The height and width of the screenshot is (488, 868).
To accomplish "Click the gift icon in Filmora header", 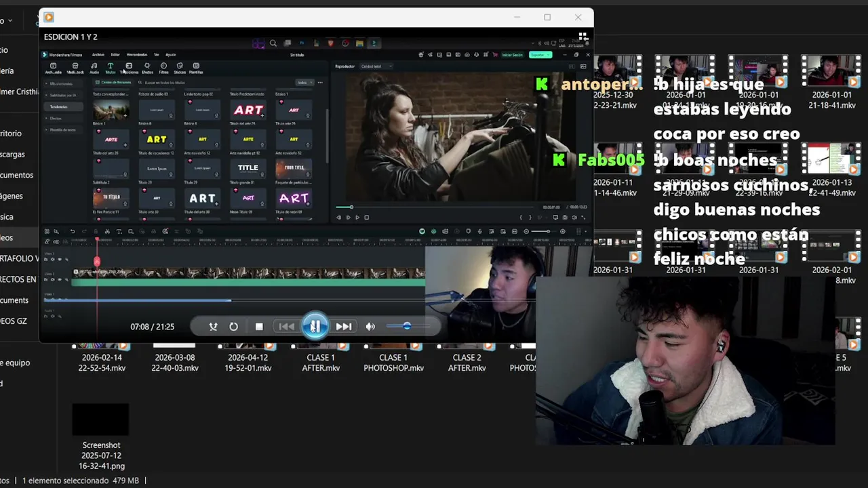I will click(x=421, y=55).
